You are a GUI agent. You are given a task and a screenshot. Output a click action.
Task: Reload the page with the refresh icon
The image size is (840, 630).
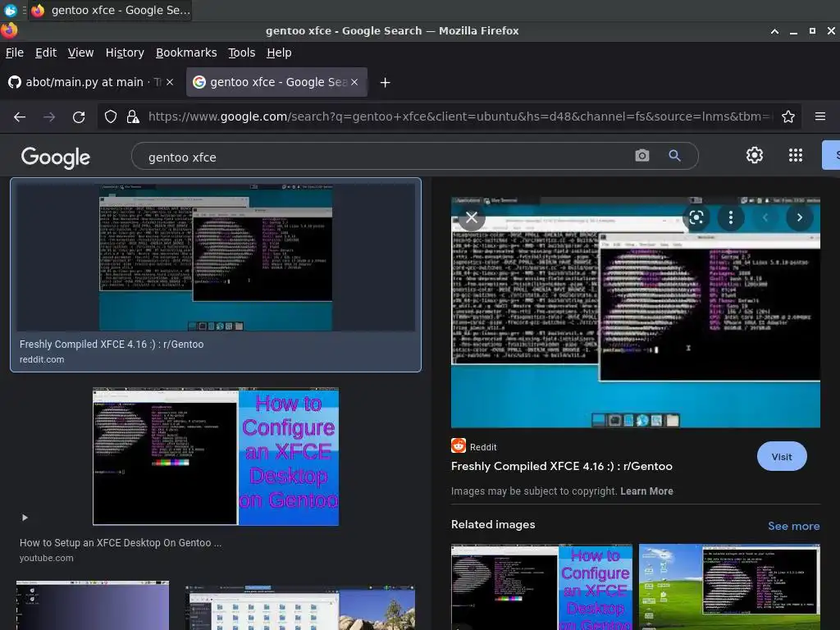(79, 116)
